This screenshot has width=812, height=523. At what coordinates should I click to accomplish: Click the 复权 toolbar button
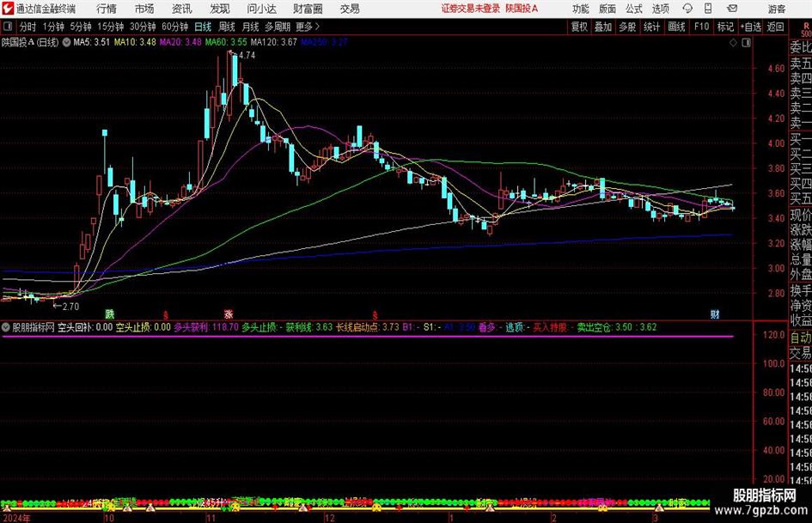click(x=579, y=27)
